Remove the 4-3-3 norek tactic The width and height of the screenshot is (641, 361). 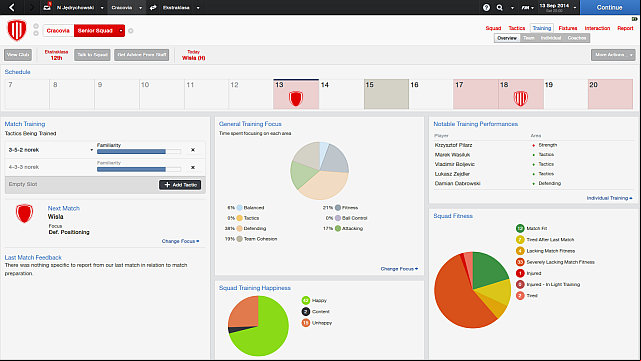[193, 168]
